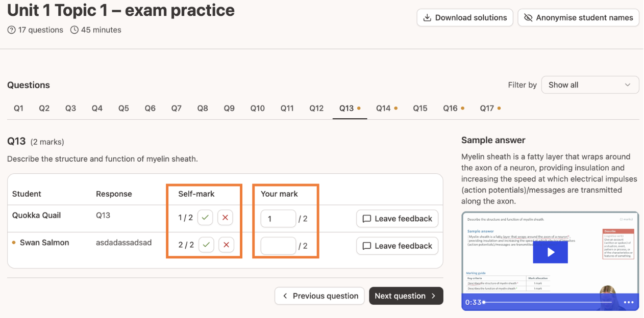Click the speech bubble icon in Swan Salmon's row
The width and height of the screenshot is (644, 318).
(x=366, y=246)
